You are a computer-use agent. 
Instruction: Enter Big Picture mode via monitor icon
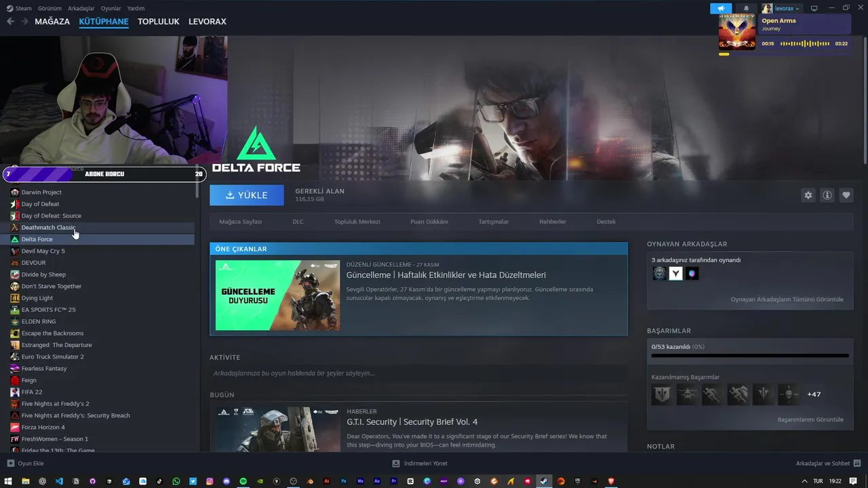pos(814,8)
